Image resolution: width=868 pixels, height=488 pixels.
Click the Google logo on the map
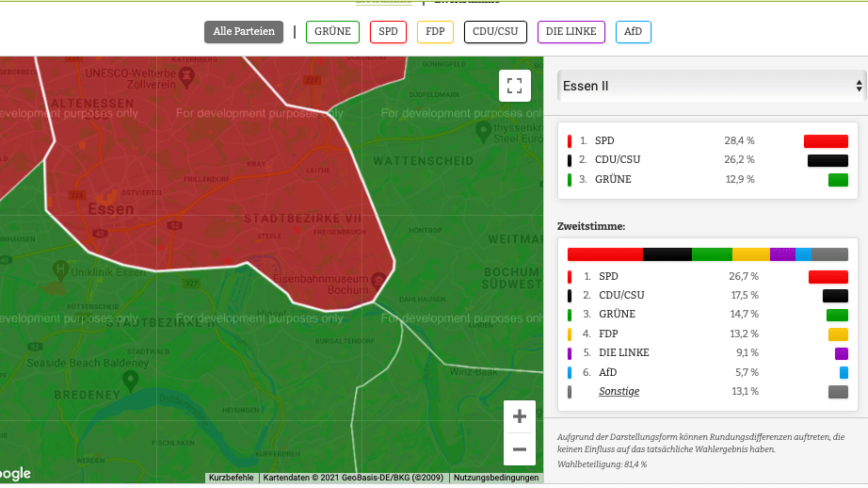[x=15, y=474]
